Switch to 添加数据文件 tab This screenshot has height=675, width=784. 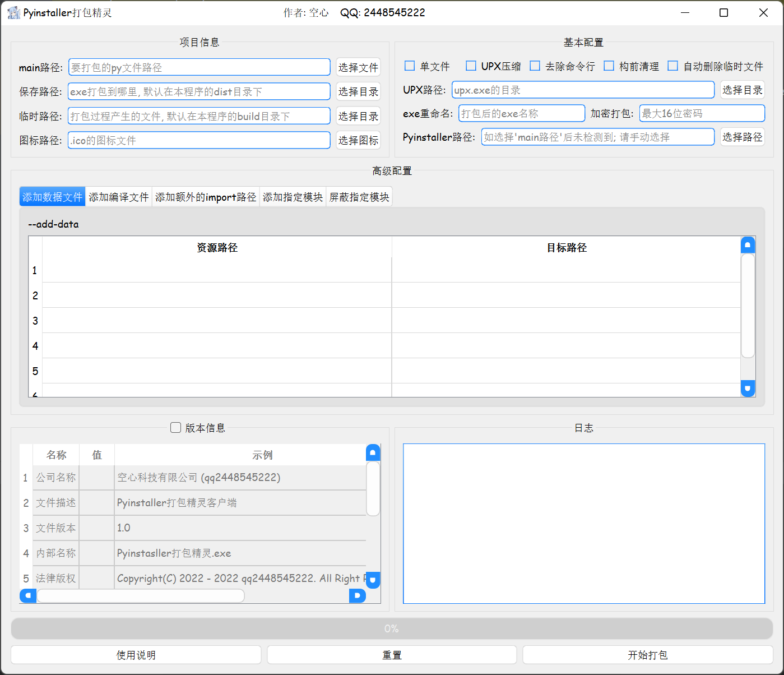click(52, 197)
